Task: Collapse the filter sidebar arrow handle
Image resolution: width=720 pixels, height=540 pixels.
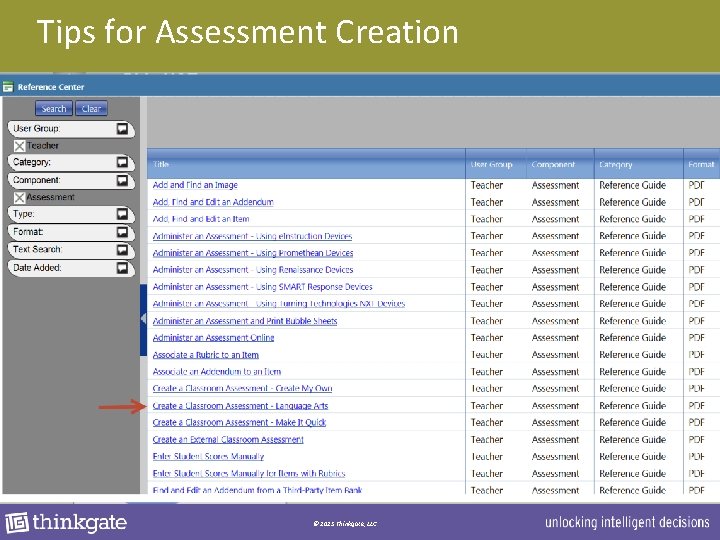Action: (x=143, y=318)
